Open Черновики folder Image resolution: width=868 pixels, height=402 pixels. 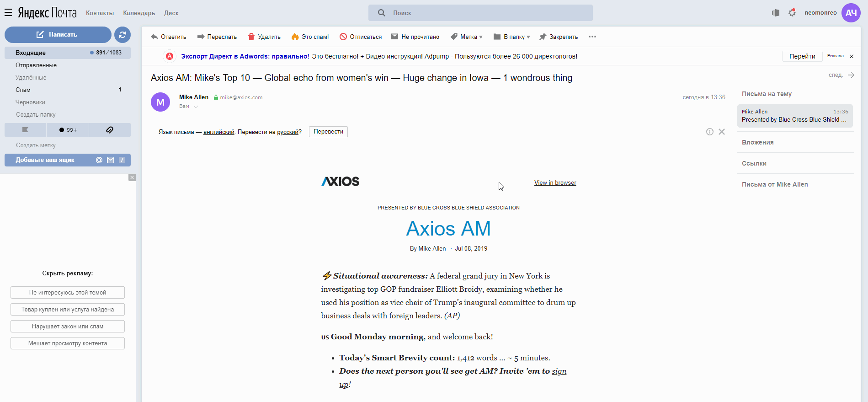30,102
